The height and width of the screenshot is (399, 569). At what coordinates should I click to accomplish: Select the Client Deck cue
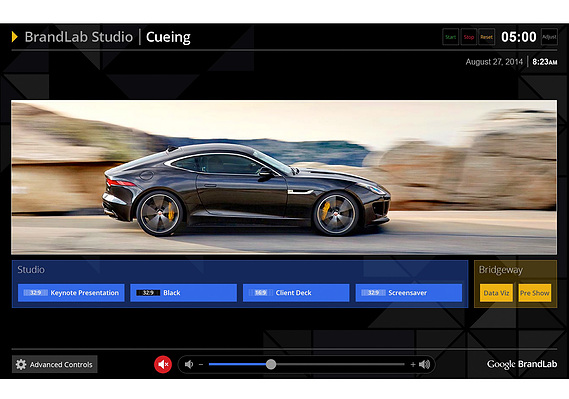pyautogui.click(x=296, y=293)
